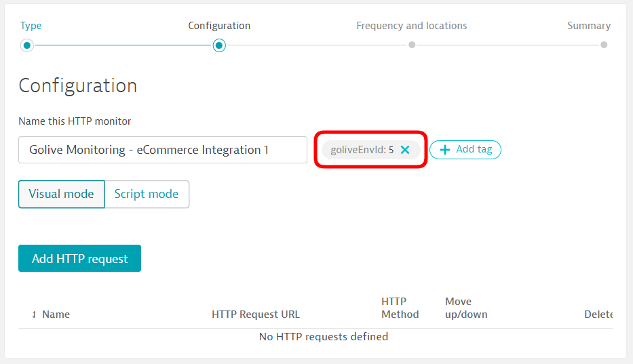This screenshot has height=364, width=633.
Task: Switch to Visual mode
Action: point(61,194)
